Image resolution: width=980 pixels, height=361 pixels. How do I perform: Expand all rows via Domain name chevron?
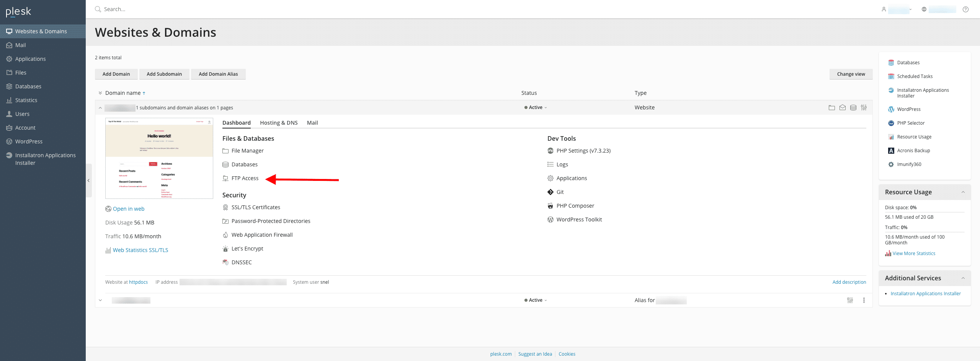click(100, 93)
